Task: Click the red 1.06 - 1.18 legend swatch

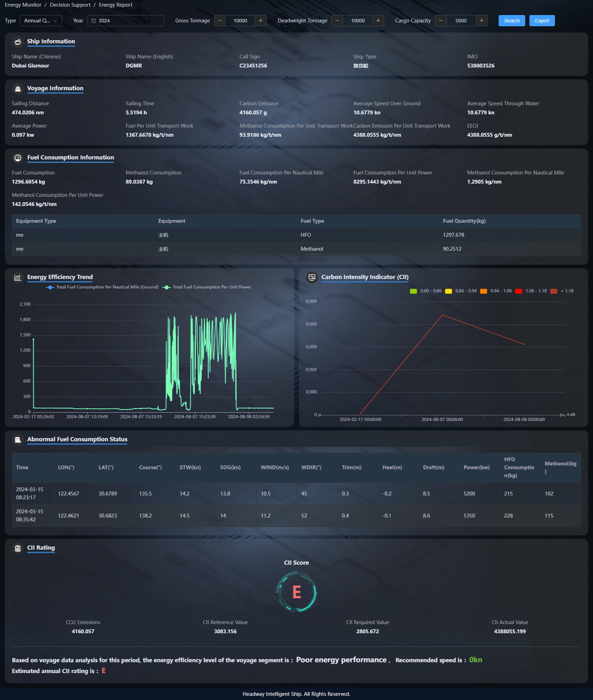Action: [x=519, y=291]
